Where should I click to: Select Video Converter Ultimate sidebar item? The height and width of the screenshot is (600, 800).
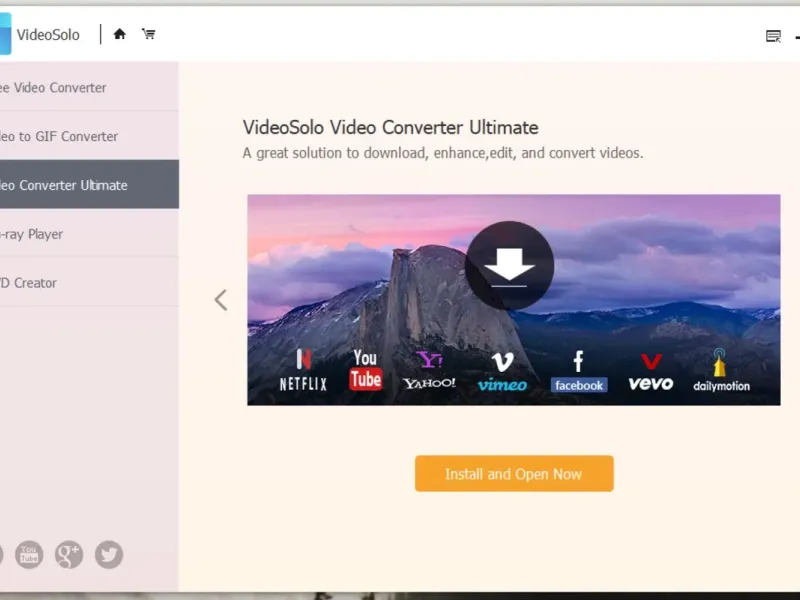pyautogui.click(x=89, y=184)
